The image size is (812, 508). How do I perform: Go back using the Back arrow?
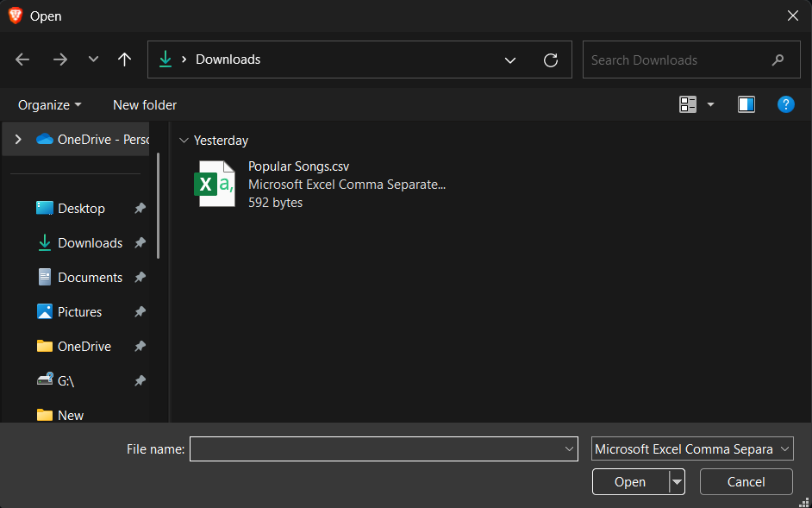pos(22,60)
